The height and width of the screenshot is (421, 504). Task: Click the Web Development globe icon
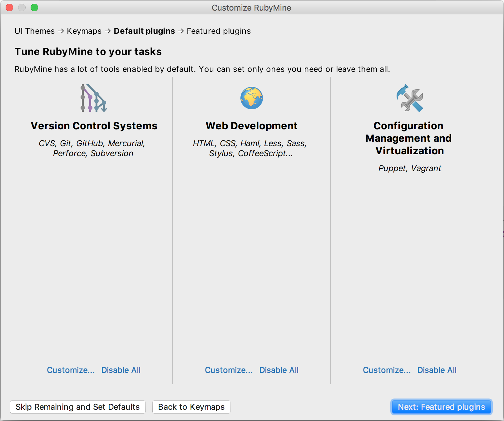(252, 98)
